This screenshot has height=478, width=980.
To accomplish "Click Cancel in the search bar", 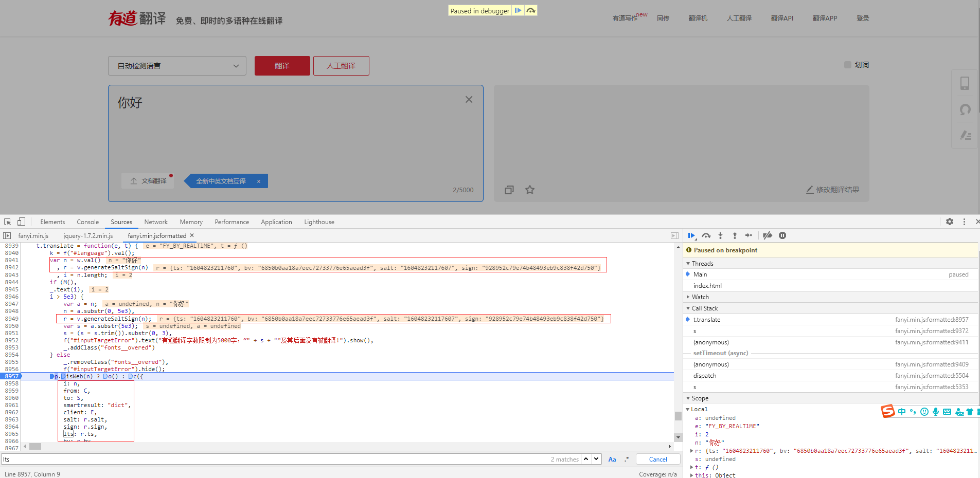I will point(658,459).
